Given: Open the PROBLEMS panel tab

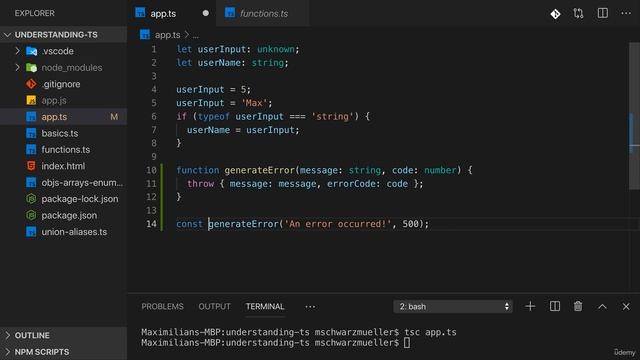Looking at the screenshot, I should pos(162,307).
